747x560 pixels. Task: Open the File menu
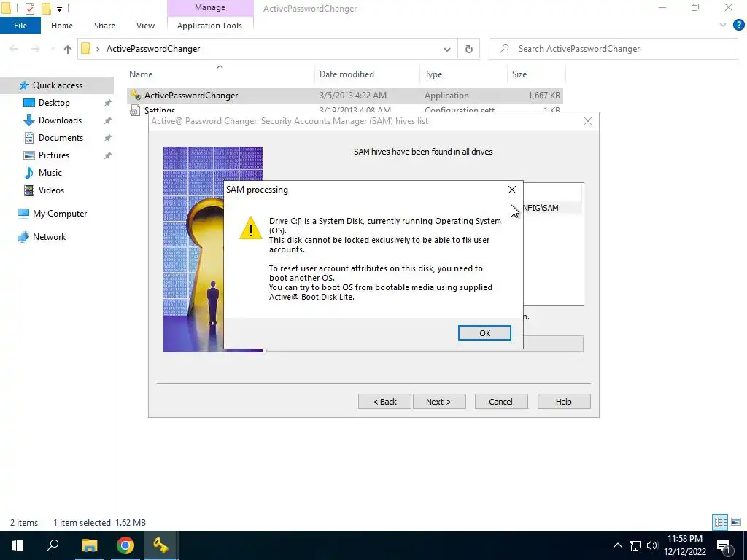click(x=20, y=26)
